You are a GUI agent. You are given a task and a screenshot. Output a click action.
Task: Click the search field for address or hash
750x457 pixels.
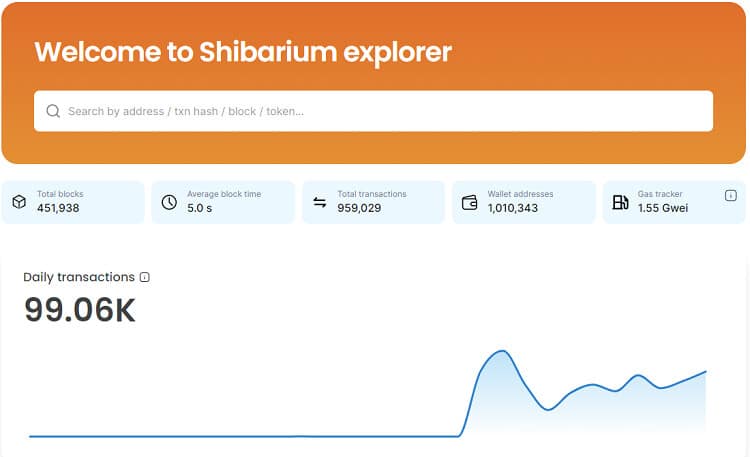pos(373,111)
